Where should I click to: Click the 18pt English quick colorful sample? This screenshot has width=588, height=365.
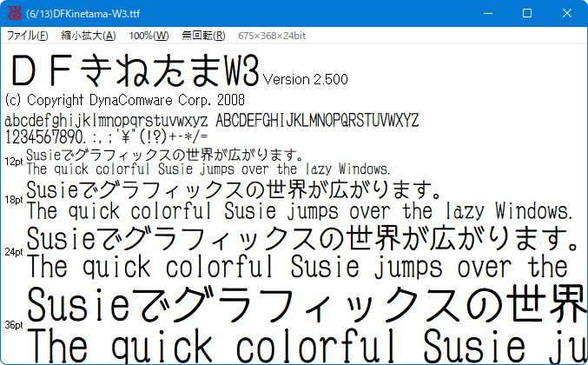tap(300, 211)
